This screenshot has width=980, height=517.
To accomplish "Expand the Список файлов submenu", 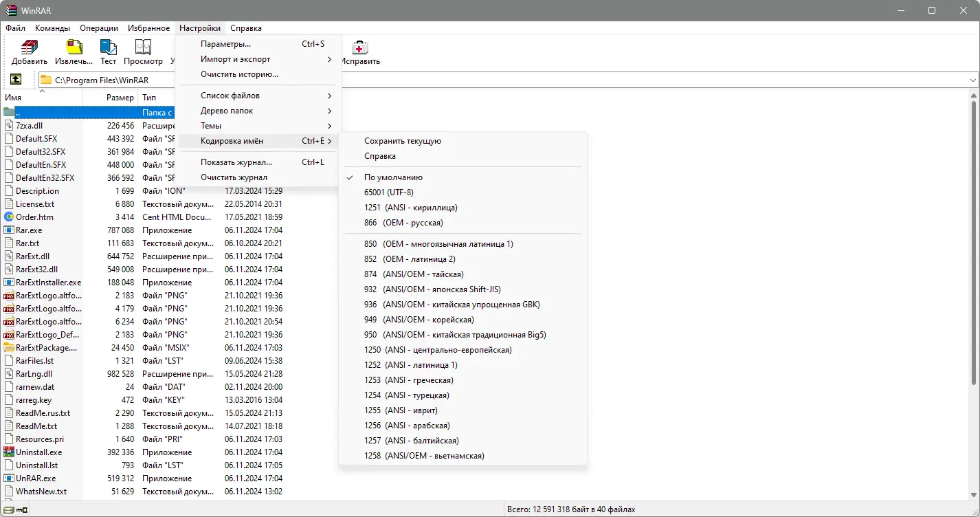I will pyautogui.click(x=258, y=96).
